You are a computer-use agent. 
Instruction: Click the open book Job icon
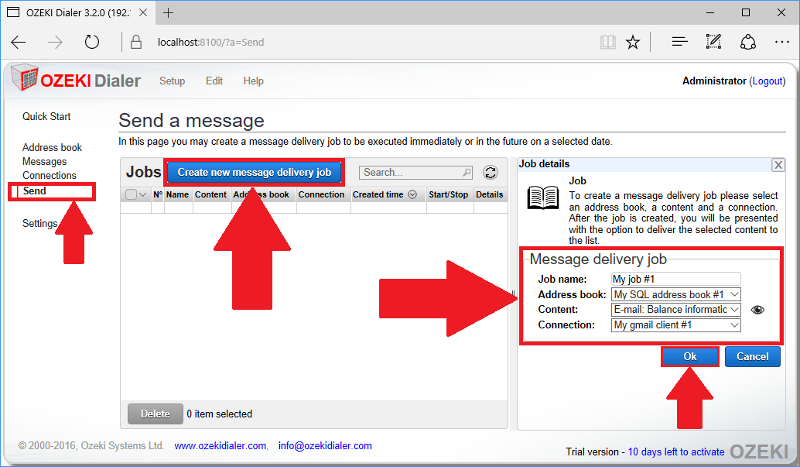tap(543, 198)
